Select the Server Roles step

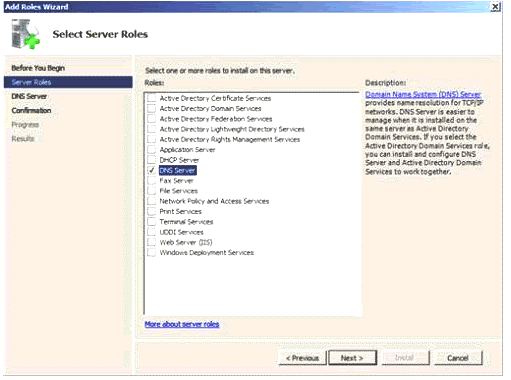coord(68,82)
